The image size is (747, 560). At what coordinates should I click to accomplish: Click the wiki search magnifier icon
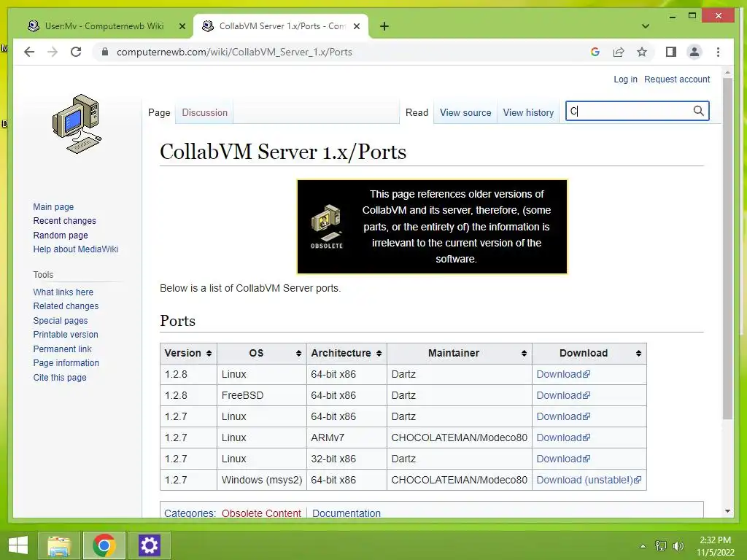(x=698, y=111)
